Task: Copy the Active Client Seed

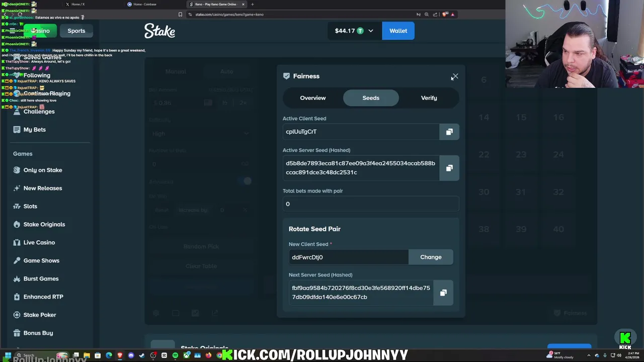Action: pyautogui.click(x=449, y=132)
